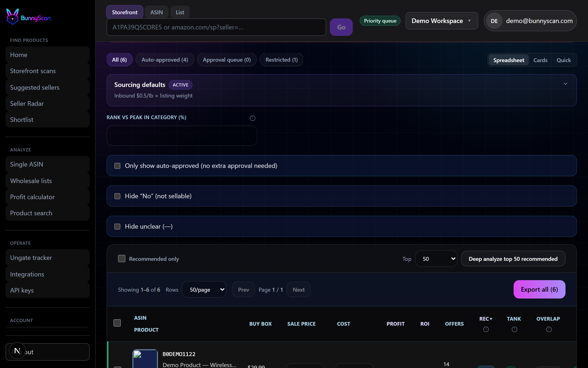Screen dimensions: 588x368
Task: Click the Next page button
Action: (298, 289)
